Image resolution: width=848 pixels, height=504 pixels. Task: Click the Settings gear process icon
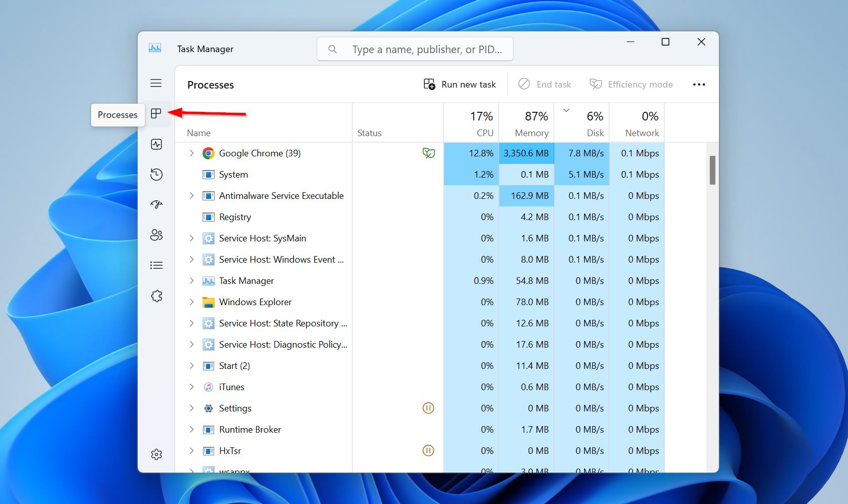click(x=208, y=408)
